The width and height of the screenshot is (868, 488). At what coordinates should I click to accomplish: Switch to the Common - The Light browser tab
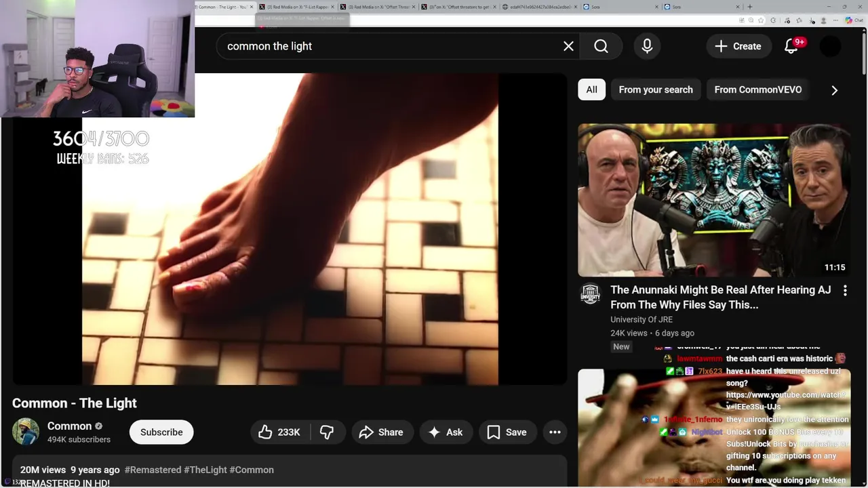tap(224, 7)
